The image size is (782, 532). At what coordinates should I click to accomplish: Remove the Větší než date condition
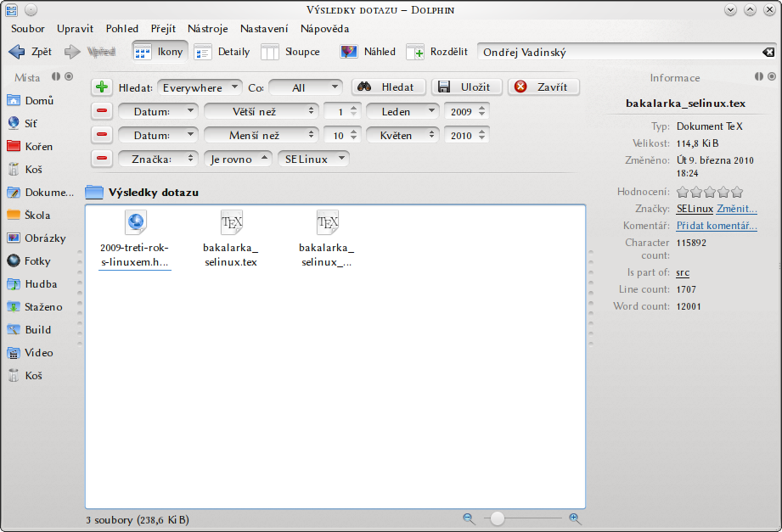(102, 111)
